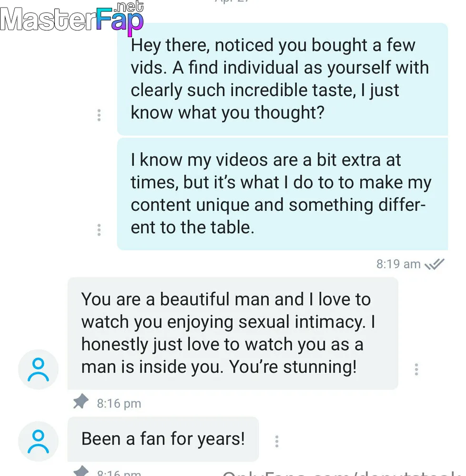This screenshot has height=476, width=466.
Task: Click the 8:19 am timestamp
Action: pos(398,264)
